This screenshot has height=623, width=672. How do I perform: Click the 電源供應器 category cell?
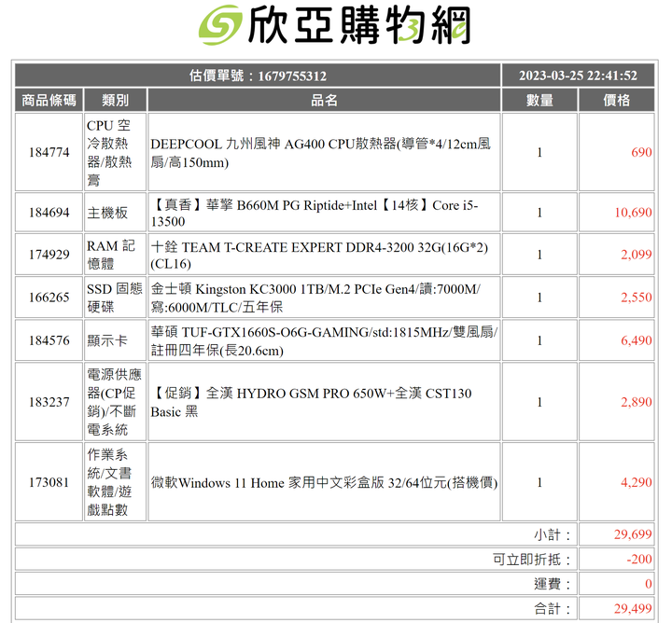[114, 402]
